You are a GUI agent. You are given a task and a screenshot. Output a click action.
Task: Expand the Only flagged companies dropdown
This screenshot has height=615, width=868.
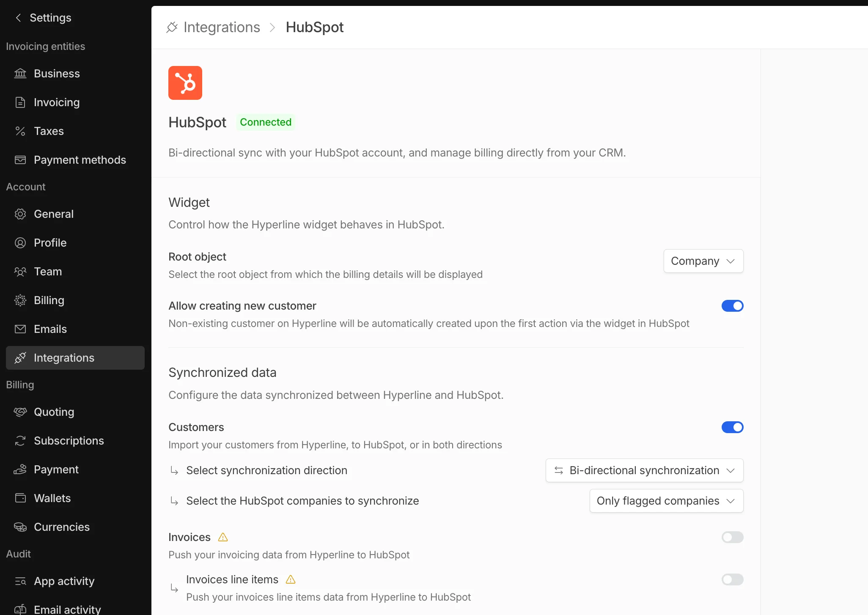(x=667, y=501)
